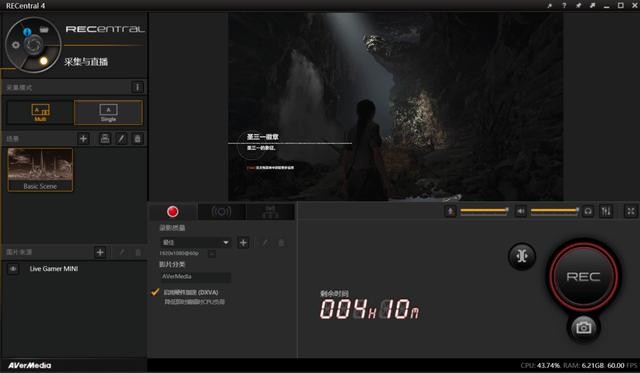Open the streaming tab icon
This screenshot has height=373, width=640.
(x=221, y=211)
